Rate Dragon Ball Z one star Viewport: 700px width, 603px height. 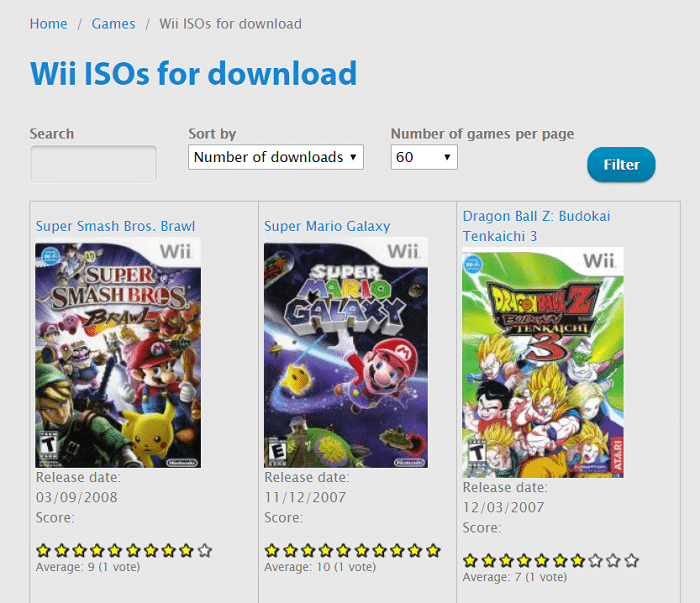pyautogui.click(x=471, y=561)
